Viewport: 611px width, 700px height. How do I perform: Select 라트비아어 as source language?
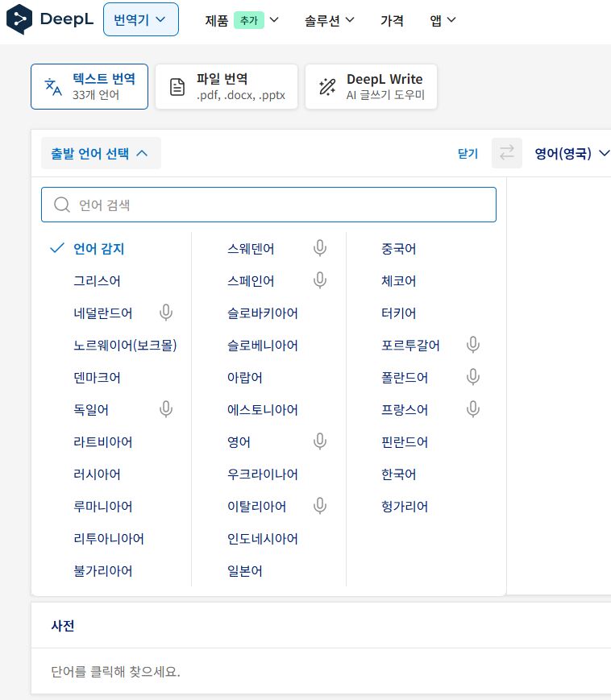102,441
